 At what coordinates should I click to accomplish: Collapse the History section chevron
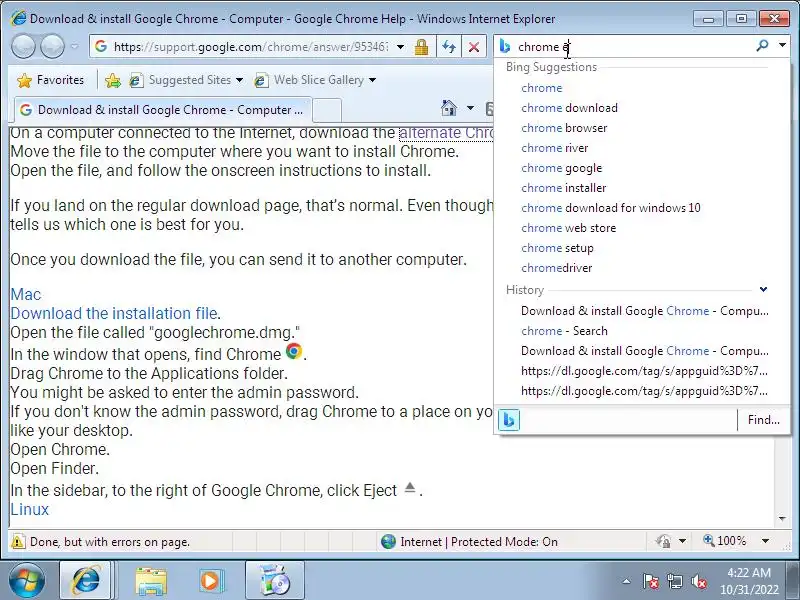coord(763,289)
